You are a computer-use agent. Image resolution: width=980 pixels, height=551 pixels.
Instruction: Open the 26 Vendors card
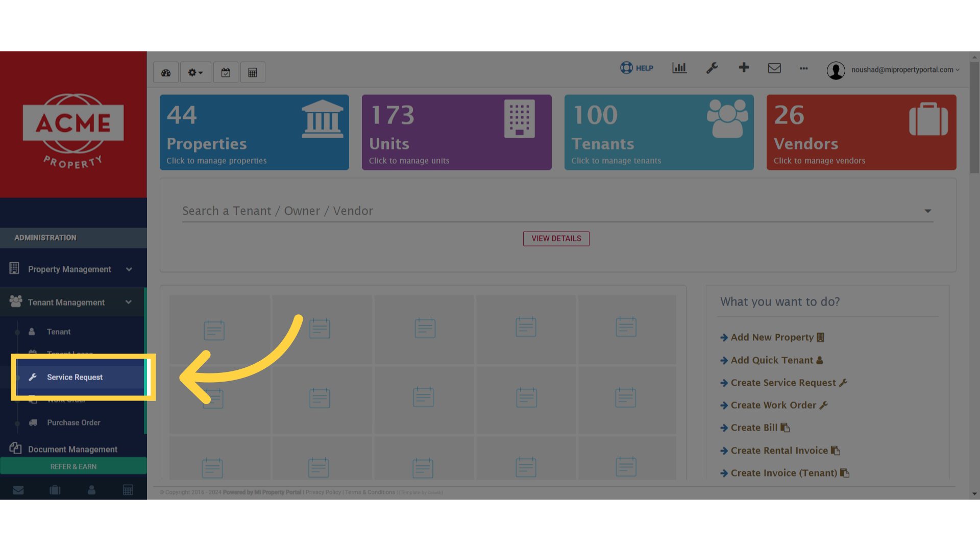click(x=862, y=132)
